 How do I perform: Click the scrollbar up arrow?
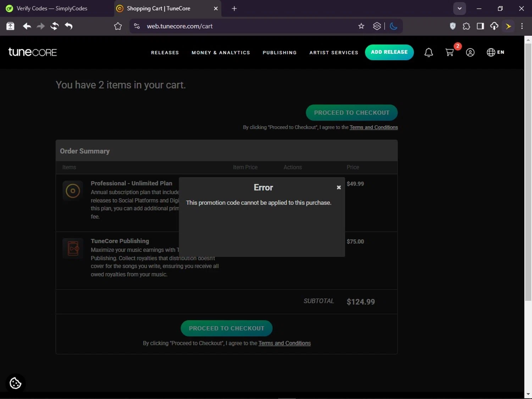click(x=528, y=39)
